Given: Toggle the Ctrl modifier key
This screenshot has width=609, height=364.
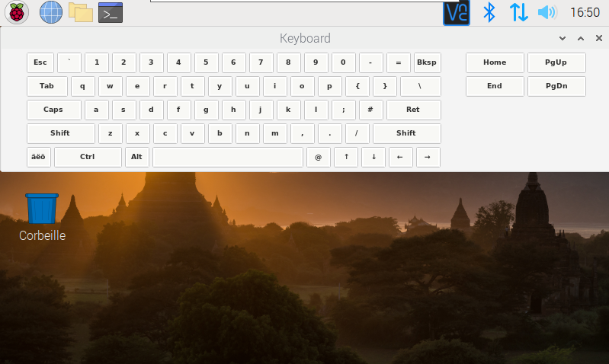Looking at the screenshot, I should tap(88, 157).
